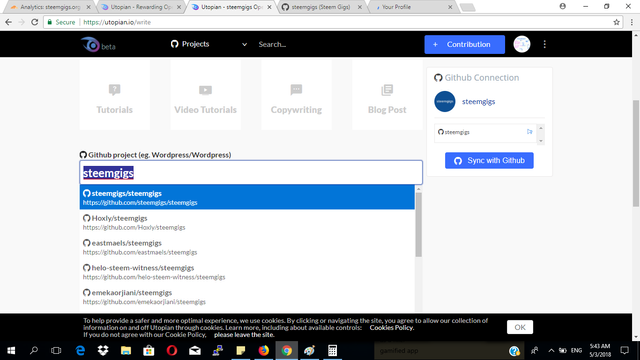This screenshot has height=360, width=640.
Task: Open the Chrome menu three dots
Action: pyautogui.click(x=631, y=22)
